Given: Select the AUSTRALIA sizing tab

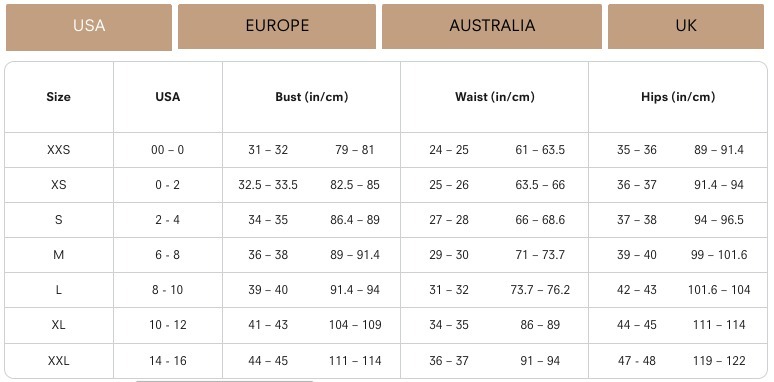Looking at the screenshot, I should 492,27.
